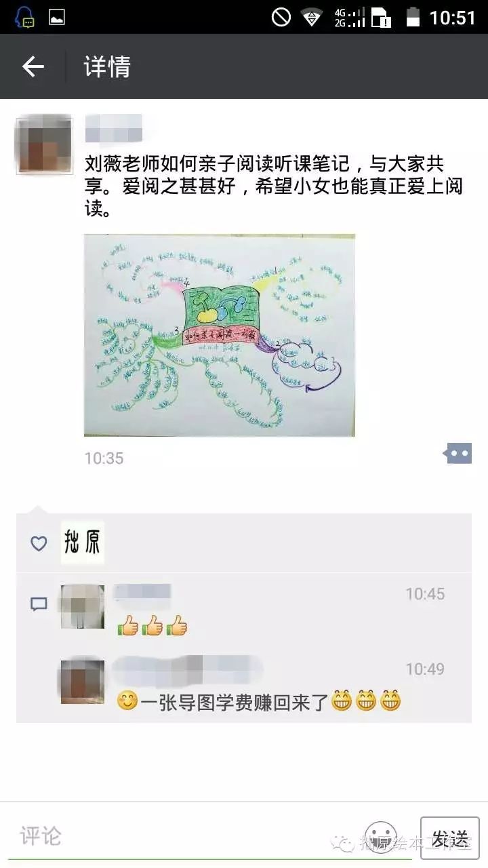This screenshot has height=868, width=488.
Task: Tap the thumbs-up emoji comment
Action: (x=152, y=626)
